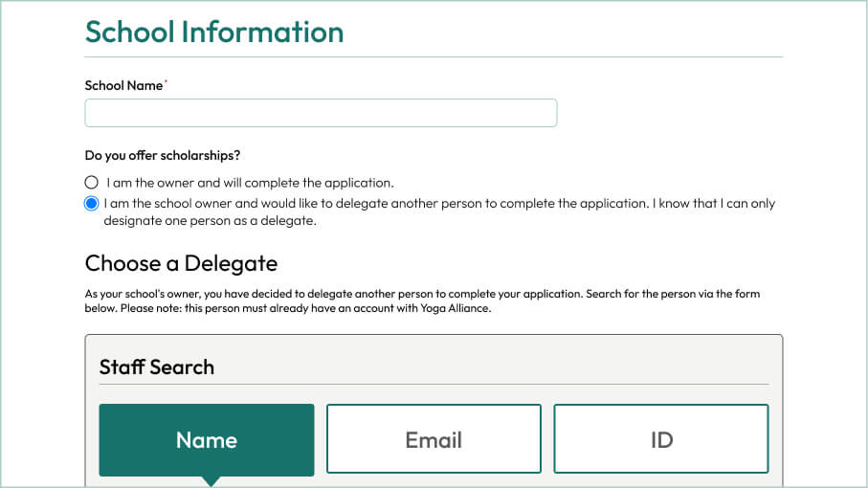The image size is (868, 488).
Task: Click the red required asterisk by School Name
Action: coord(167,83)
